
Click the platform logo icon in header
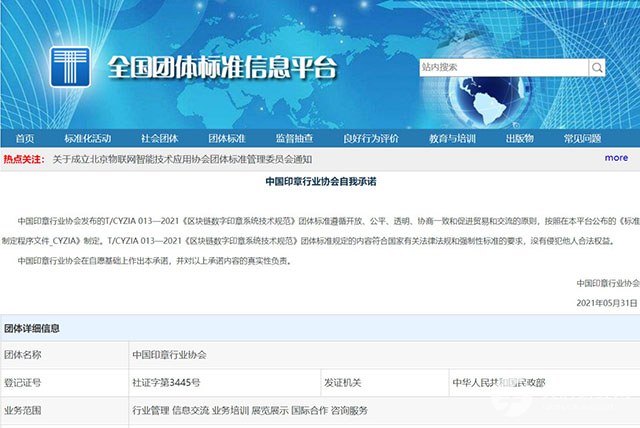pos(70,67)
